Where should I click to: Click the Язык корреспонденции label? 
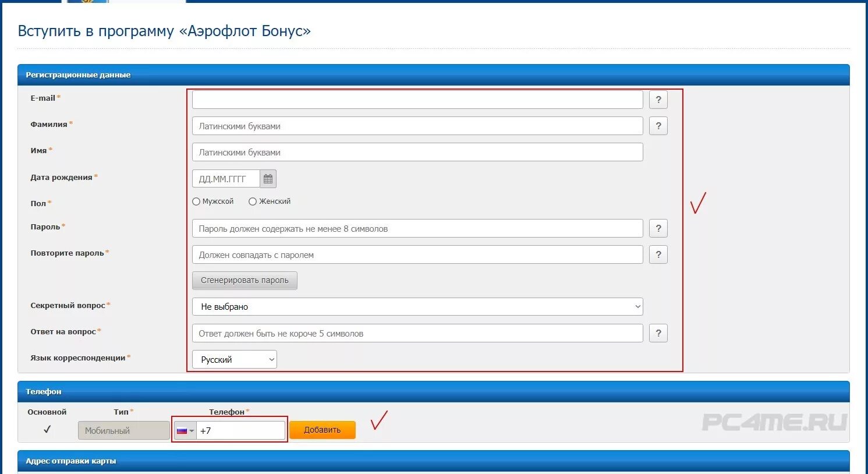[x=78, y=358]
